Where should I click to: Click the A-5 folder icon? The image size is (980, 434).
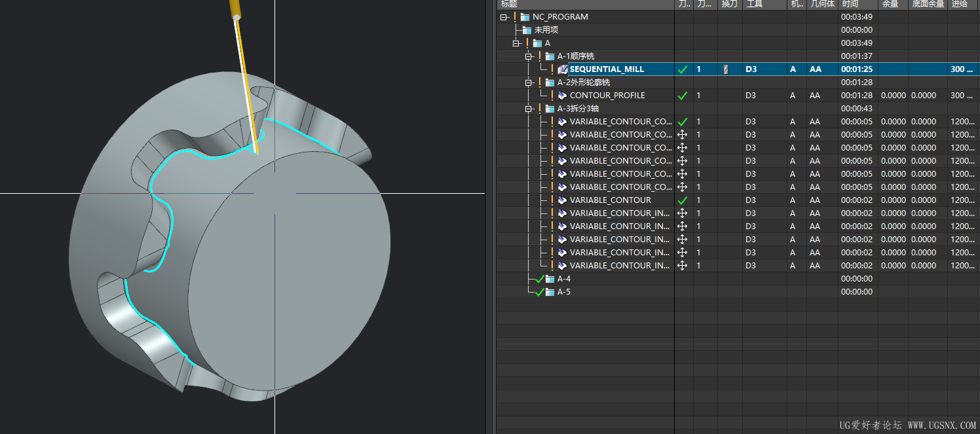click(550, 292)
